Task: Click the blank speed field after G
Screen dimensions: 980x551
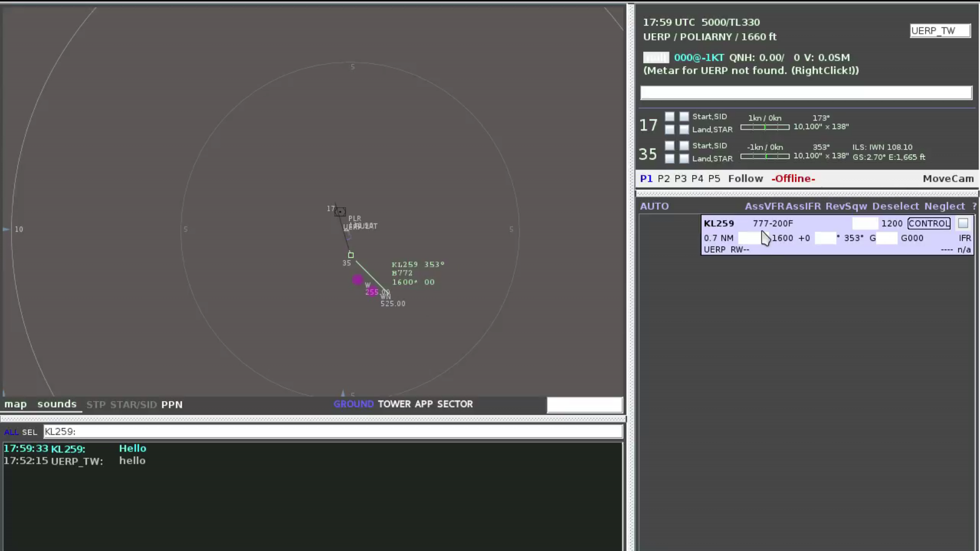Action: [887, 238]
